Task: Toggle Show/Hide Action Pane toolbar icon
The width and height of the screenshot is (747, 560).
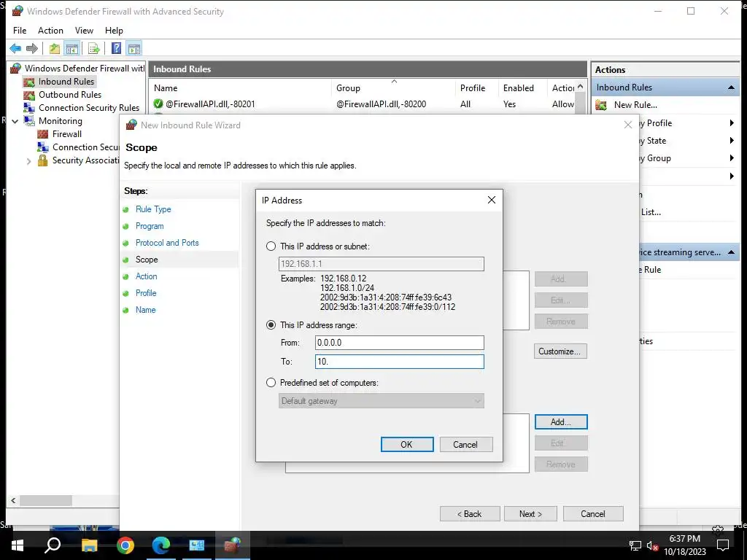Action: click(134, 48)
